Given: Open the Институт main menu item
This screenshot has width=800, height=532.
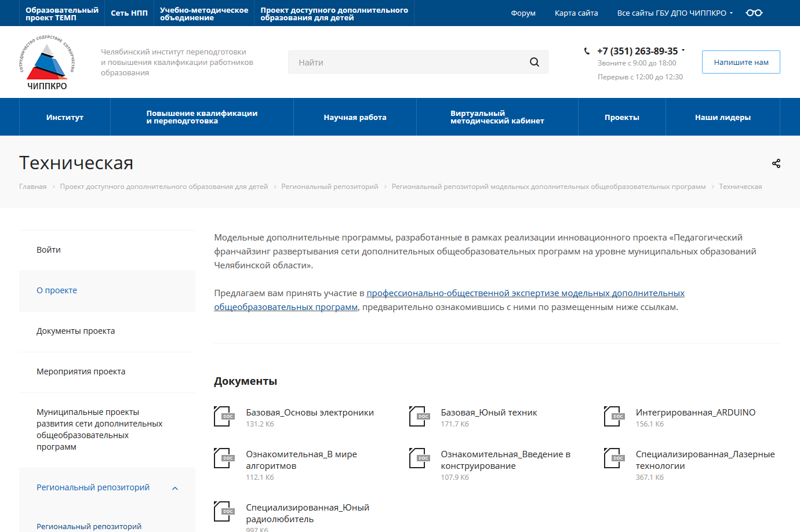Looking at the screenshot, I should [x=65, y=117].
